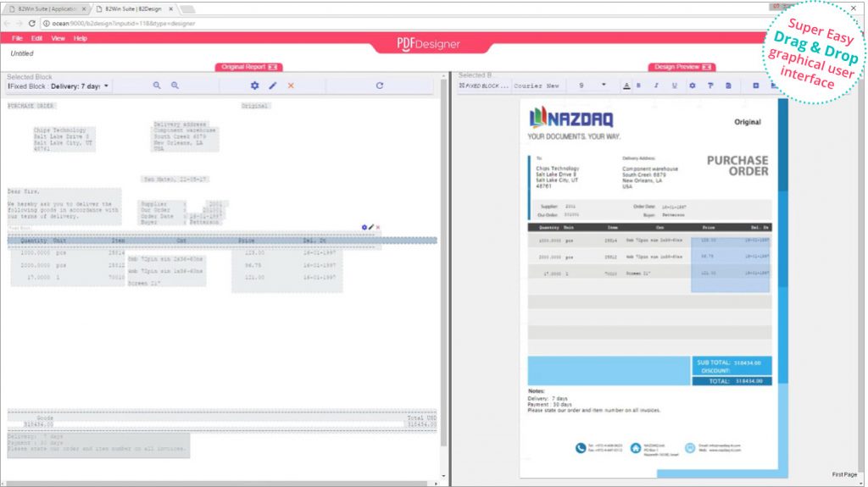Viewport: 868px width, 487px height.
Task: Click the paint format icon in preview toolbar
Action: point(709,86)
